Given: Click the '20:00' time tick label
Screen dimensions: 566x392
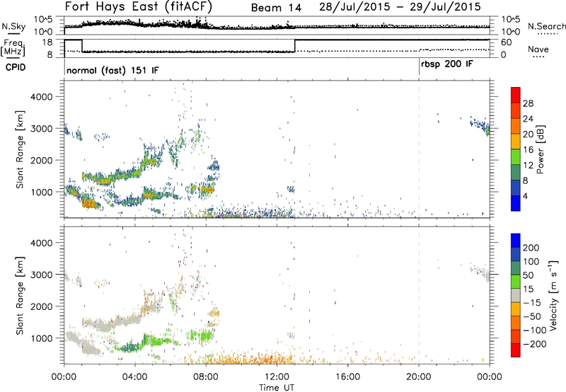Looking at the screenshot, I should click(x=419, y=377).
